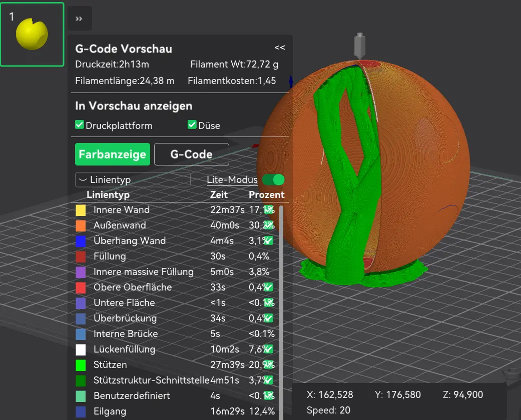Screen dimensions: 521x420
Task: Select plate 1 yellow sphere thumbnail
Action: [x=32, y=34]
